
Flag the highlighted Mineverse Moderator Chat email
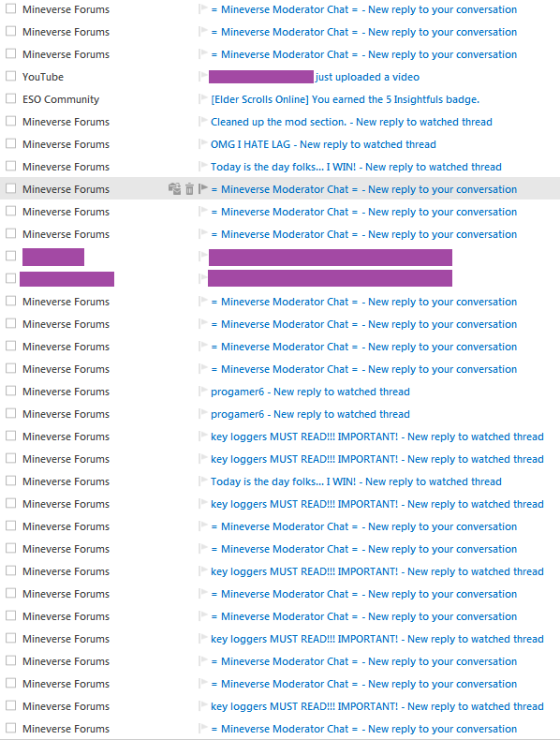click(x=203, y=189)
